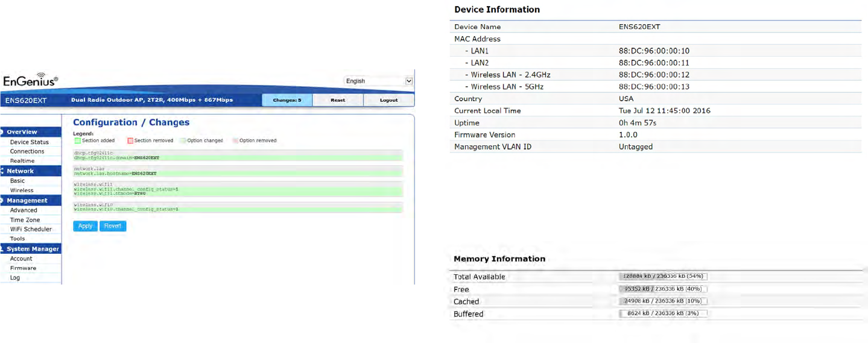Image resolution: width=868 pixels, height=343 pixels.
Task: Select the Management section header
Action: tap(30, 201)
